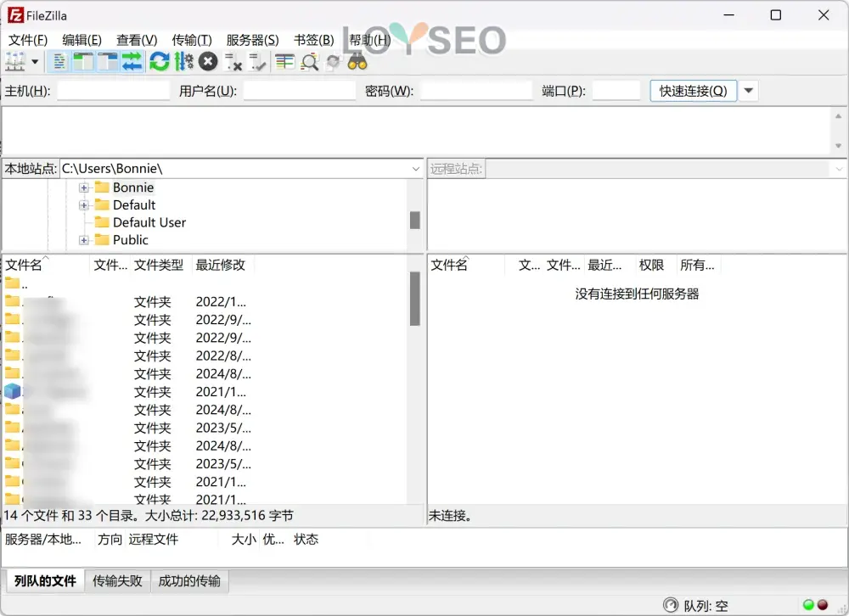
Task: Open the 查看(V) menu
Action: pos(137,40)
